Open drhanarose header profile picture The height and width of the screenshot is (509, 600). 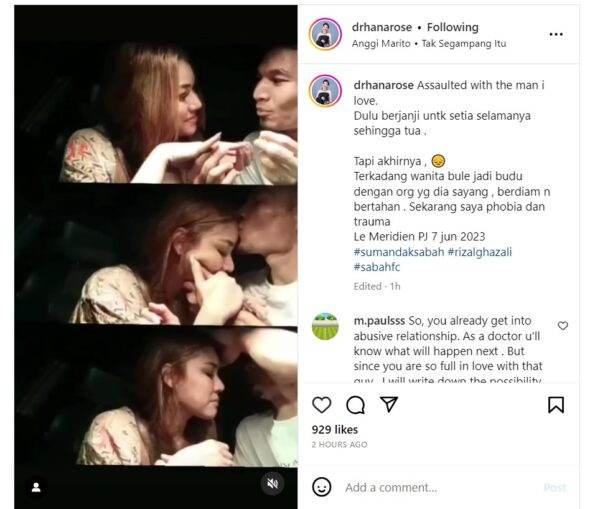[x=325, y=34]
